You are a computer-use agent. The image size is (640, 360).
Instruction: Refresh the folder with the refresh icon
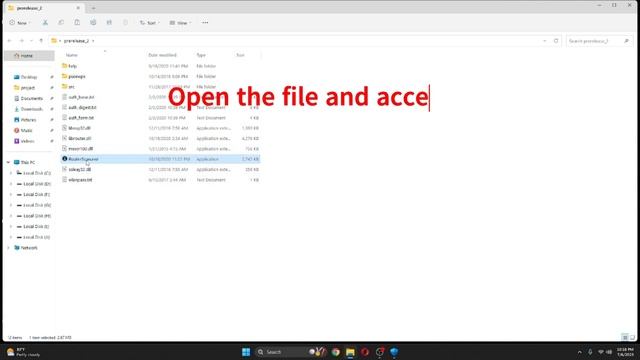(556, 41)
